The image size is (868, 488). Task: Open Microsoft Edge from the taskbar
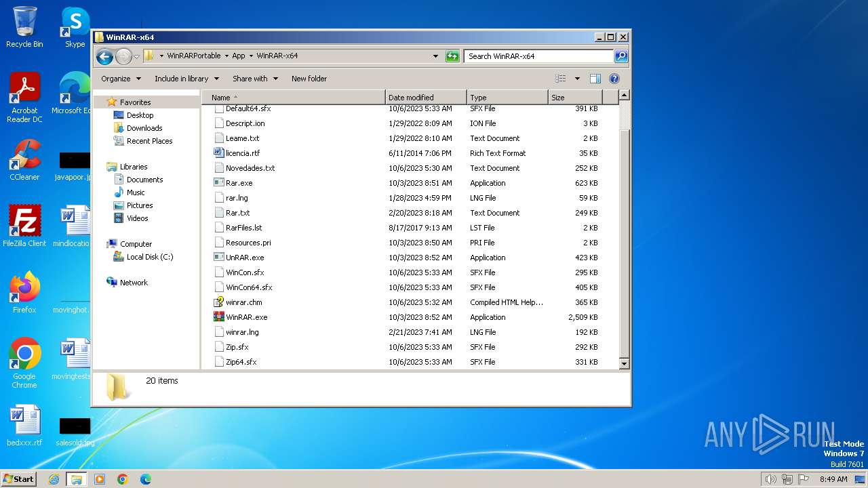click(145, 479)
